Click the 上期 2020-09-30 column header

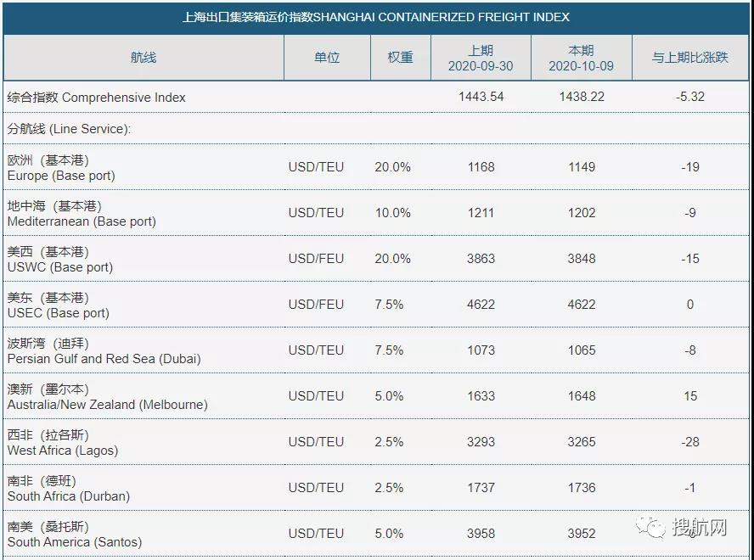coord(481,58)
